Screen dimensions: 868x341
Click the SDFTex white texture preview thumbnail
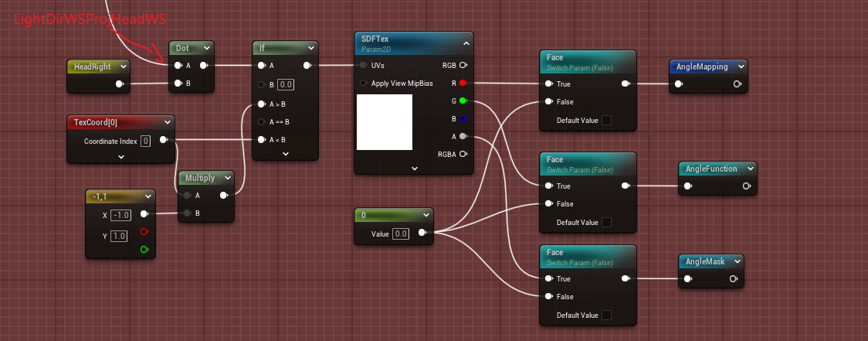tap(385, 122)
